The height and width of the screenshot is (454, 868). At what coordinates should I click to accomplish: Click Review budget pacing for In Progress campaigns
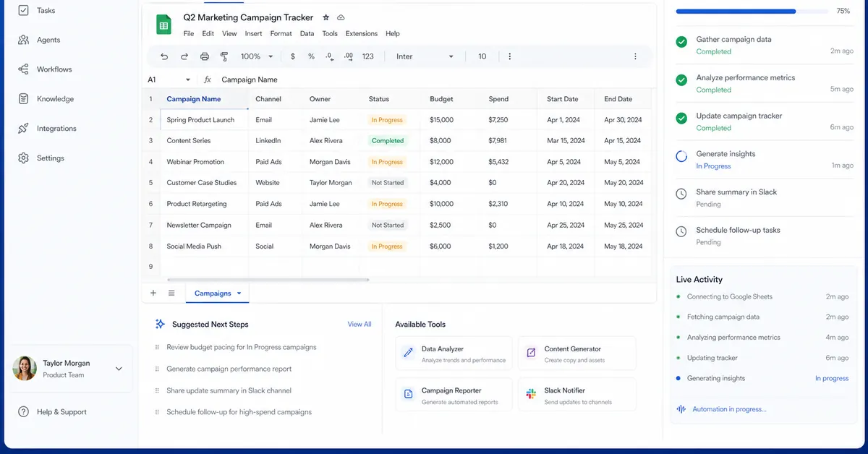(x=242, y=347)
